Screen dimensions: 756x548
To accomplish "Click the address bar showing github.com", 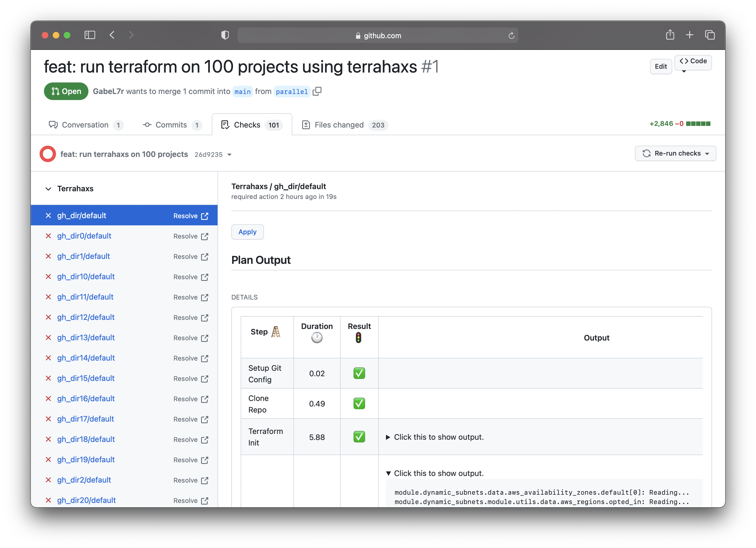I will point(378,35).
